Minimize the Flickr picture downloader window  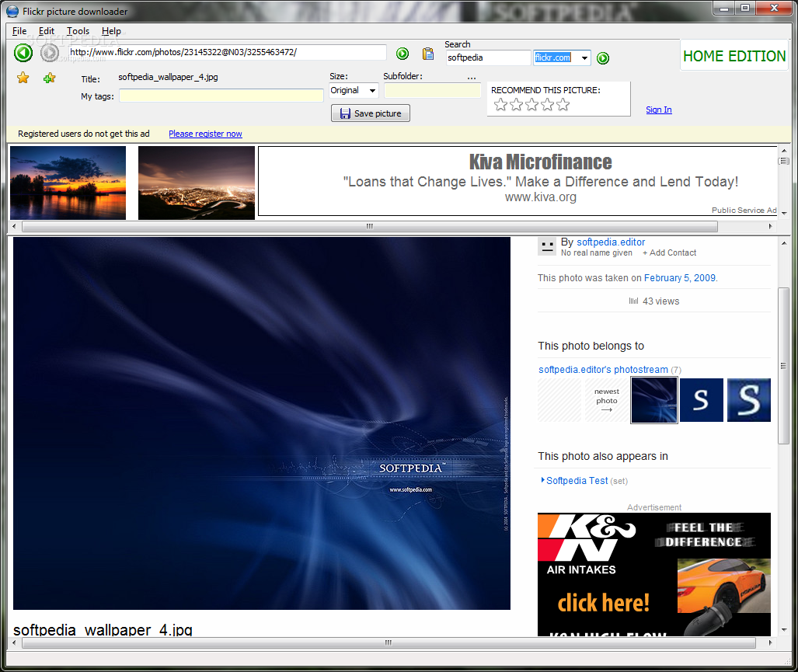[723, 8]
